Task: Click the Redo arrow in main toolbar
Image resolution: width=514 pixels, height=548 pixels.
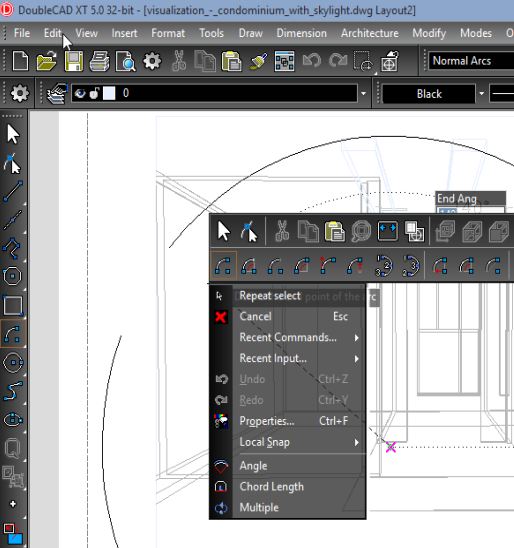Action: click(x=338, y=61)
